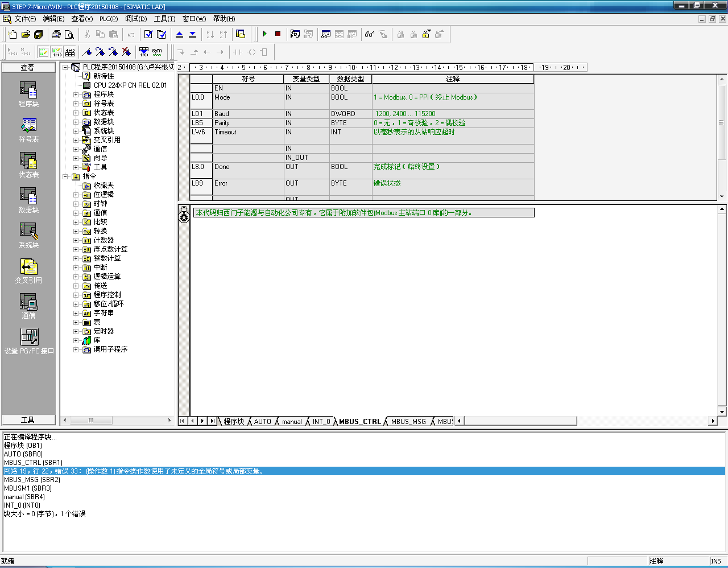This screenshot has width=728, height=568.
Task: Click the green RUN mode icon
Action: pos(264,34)
